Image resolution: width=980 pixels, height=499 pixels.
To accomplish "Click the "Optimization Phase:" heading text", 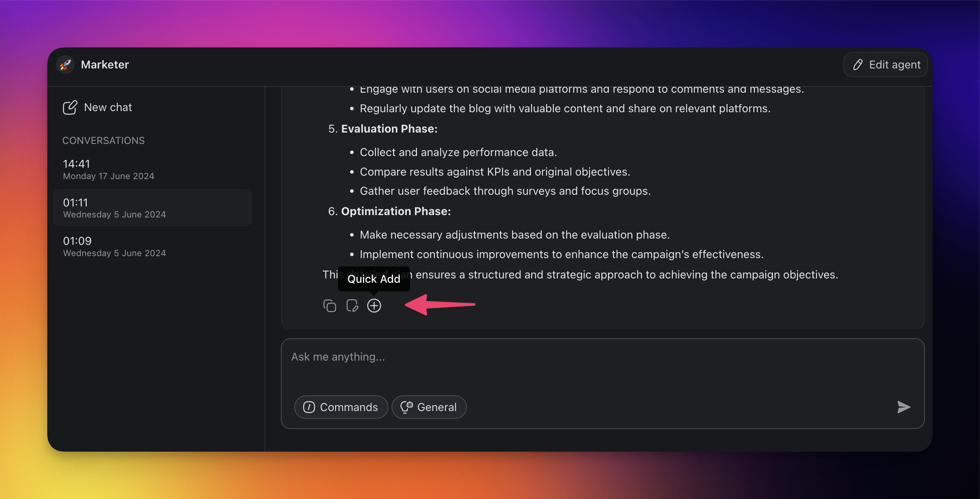I will click(x=395, y=211).
